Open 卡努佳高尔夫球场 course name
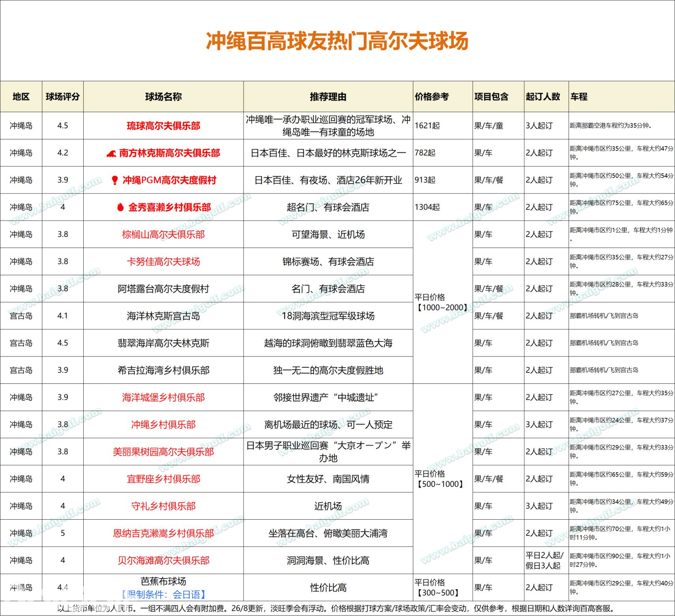The width and height of the screenshot is (675, 616). (163, 262)
